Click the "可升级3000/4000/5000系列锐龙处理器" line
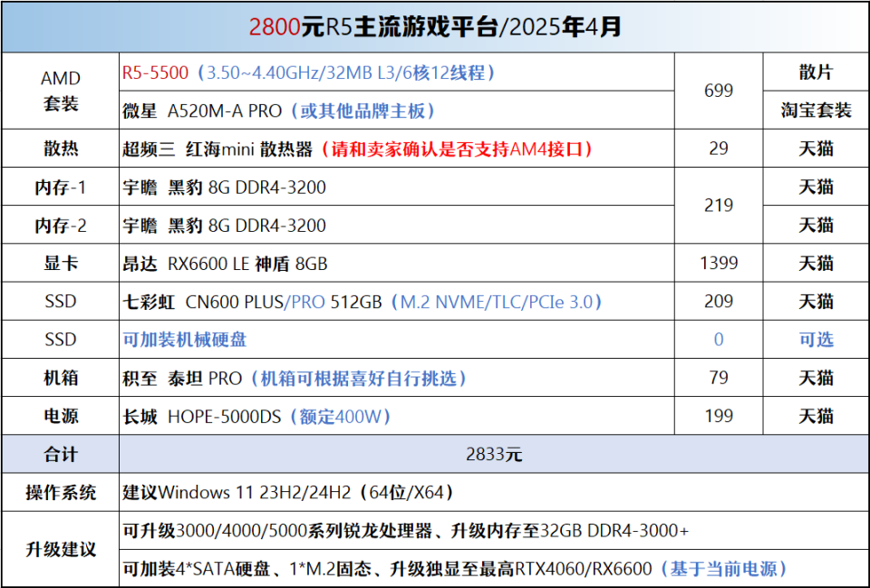Screen dimensions: 870x588 click(x=495, y=531)
